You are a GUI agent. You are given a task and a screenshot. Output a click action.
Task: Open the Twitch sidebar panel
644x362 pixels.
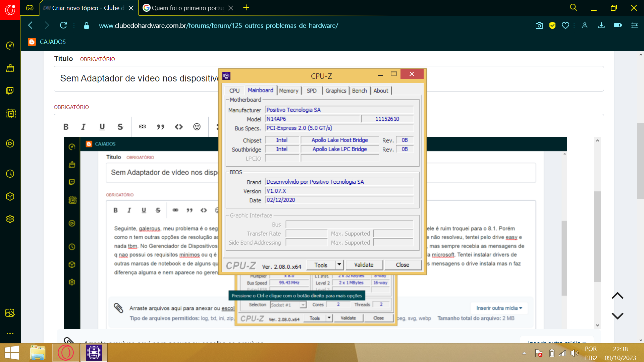coord(10,91)
